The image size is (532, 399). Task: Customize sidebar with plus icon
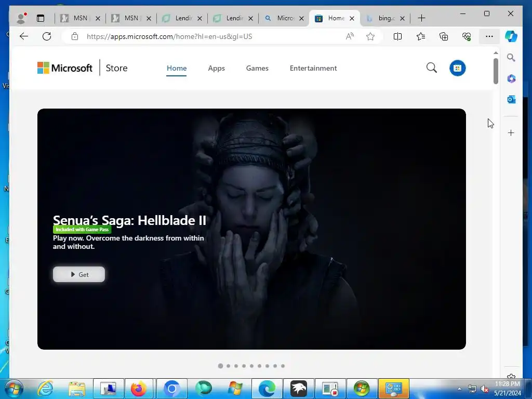pos(511,132)
